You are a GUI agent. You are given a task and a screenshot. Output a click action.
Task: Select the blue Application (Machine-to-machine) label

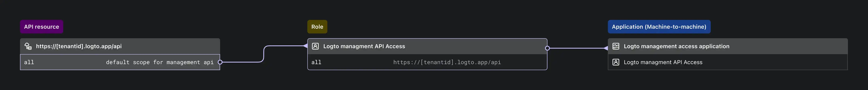659,27
